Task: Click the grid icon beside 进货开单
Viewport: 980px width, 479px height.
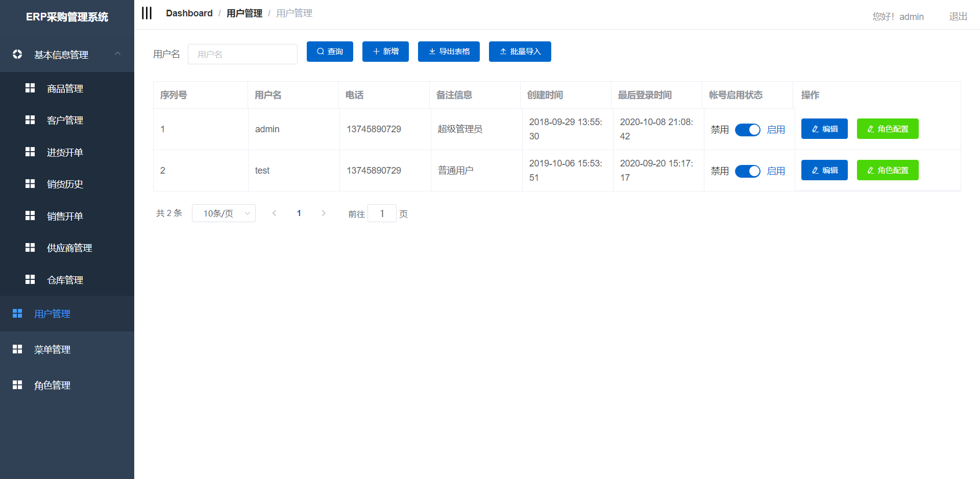Action: tap(30, 152)
